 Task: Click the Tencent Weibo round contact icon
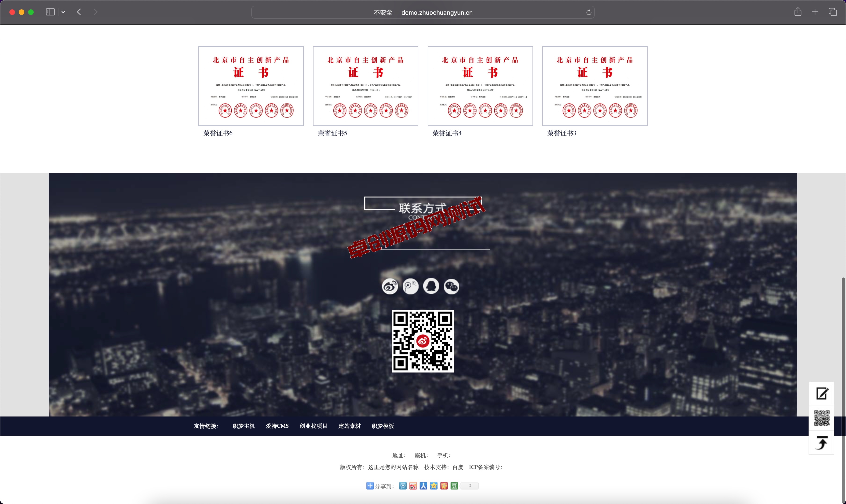click(410, 286)
